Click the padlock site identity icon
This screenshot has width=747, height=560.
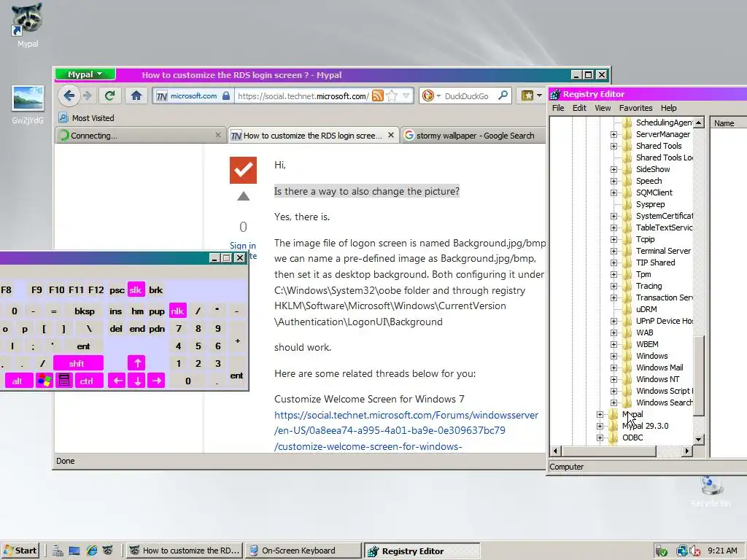pos(226,96)
